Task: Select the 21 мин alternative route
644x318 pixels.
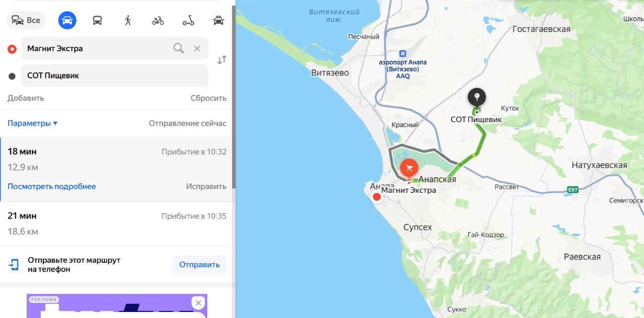Action: pos(117,224)
